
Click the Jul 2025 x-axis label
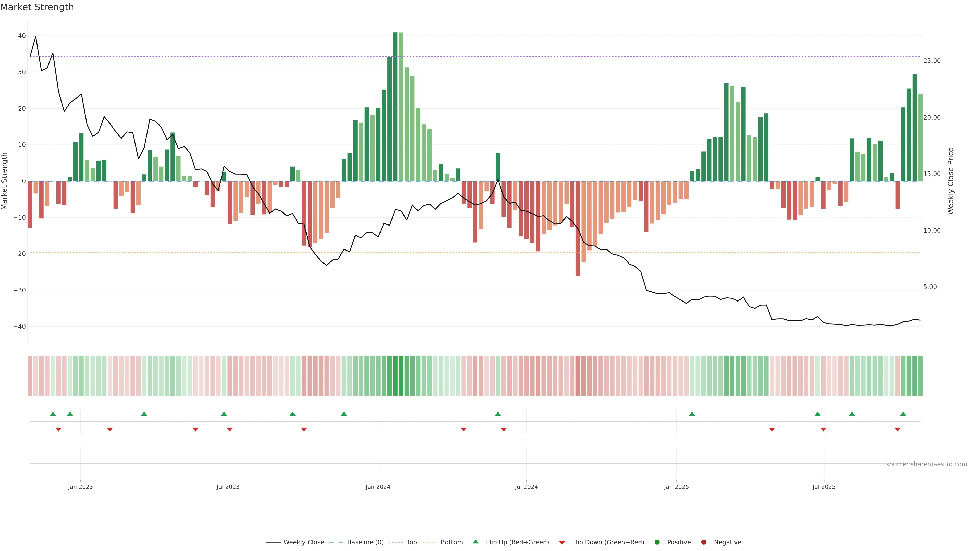tap(824, 487)
